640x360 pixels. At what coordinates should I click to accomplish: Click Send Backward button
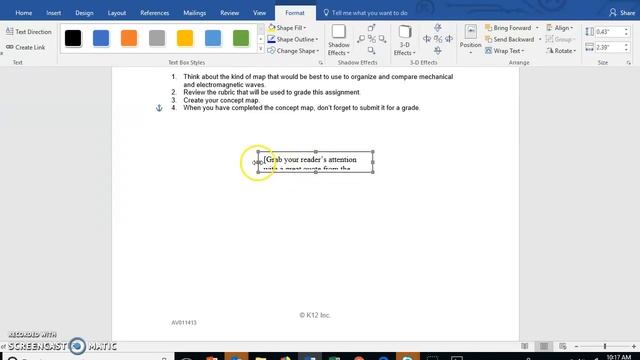point(509,39)
